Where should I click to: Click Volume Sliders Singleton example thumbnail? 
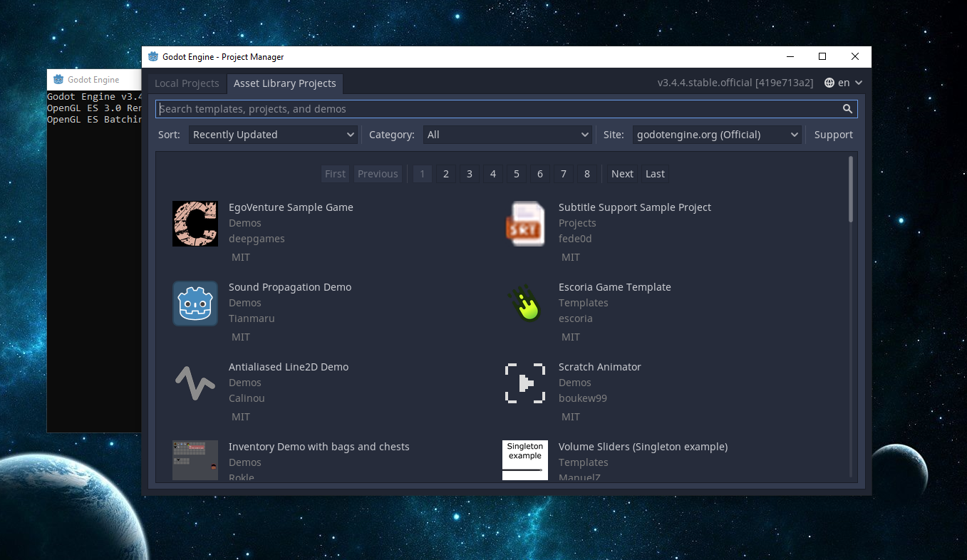[525, 460]
